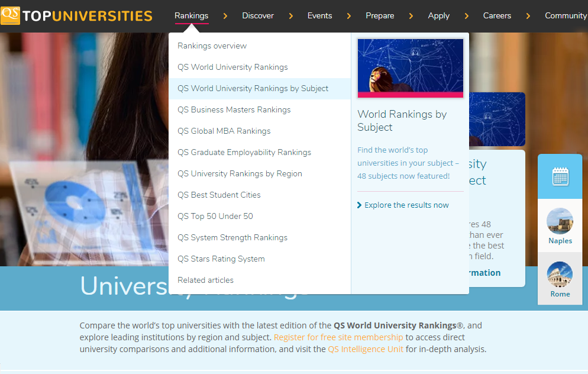Open QS Stars Rating System
Screen dimensions: 588x374
click(260, 259)
